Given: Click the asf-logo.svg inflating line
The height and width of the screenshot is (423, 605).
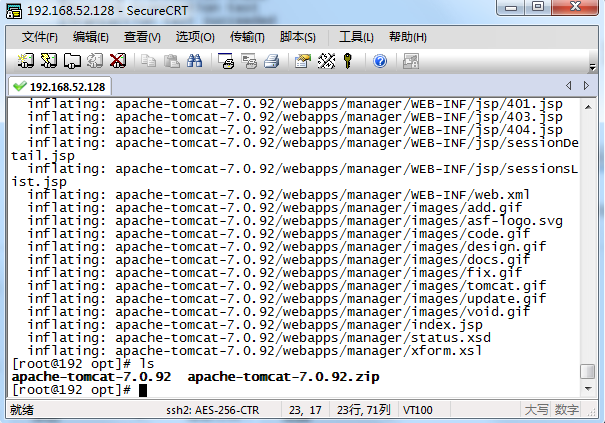Looking at the screenshot, I should point(295,221).
